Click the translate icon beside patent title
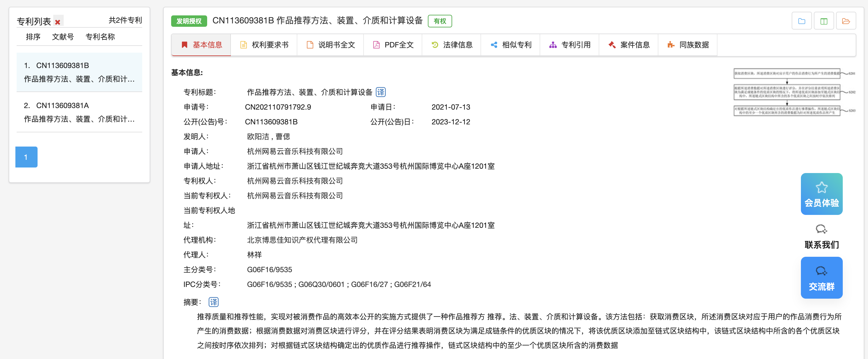The height and width of the screenshot is (359, 868). [380, 92]
